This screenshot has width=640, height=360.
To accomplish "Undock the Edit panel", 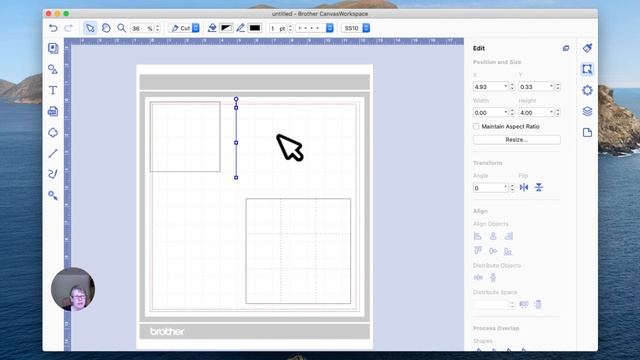I will coord(566,48).
